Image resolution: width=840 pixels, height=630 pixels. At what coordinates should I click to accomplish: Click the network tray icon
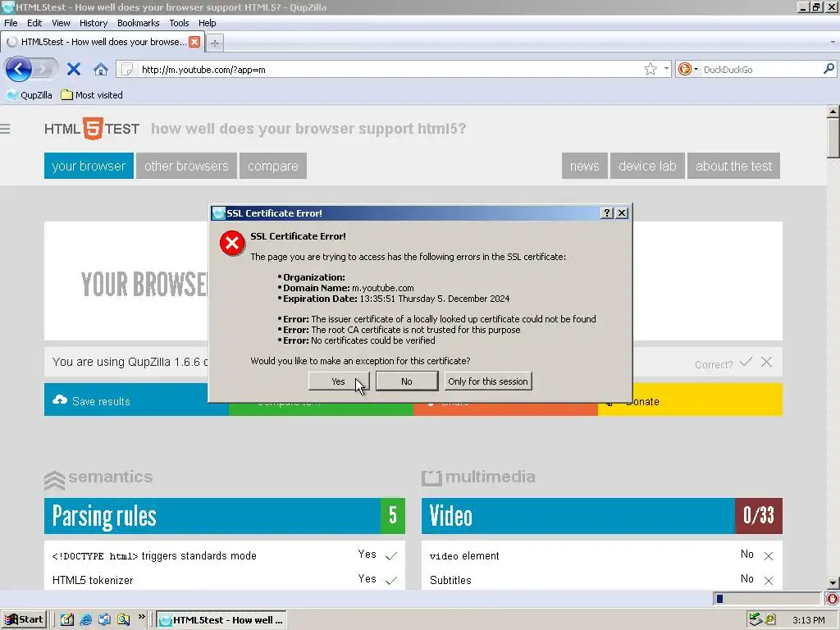pyautogui.click(x=756, y=620)
